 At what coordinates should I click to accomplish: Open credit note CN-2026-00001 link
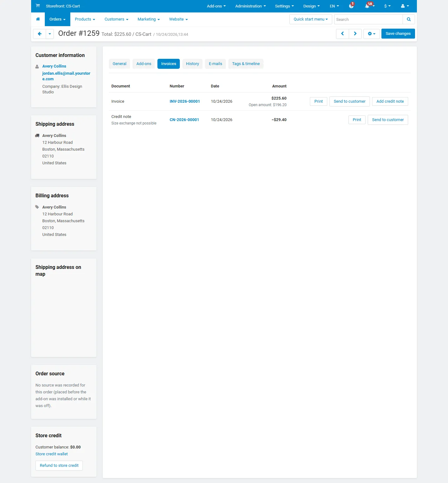pyautogui.click(x=184, y=120)
